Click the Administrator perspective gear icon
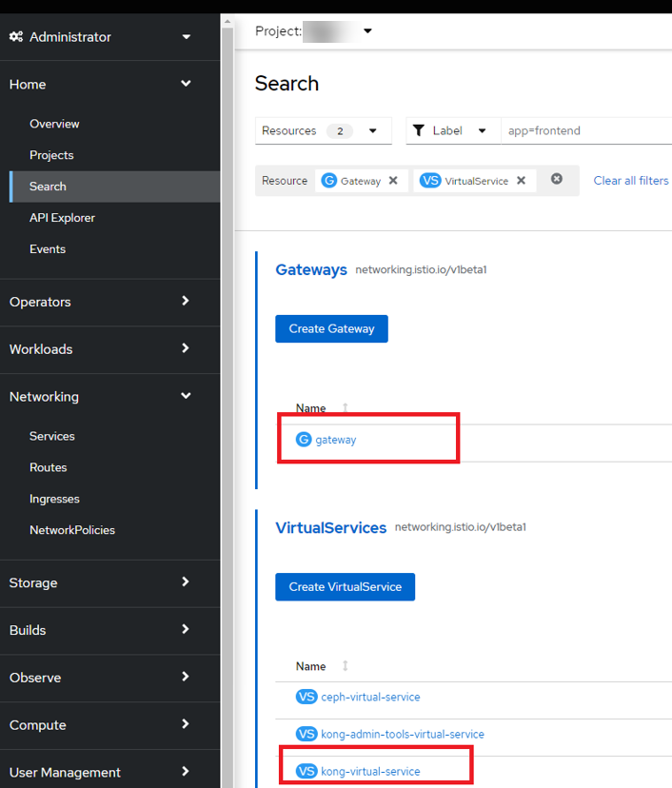Screen dimensions: 672x788 pyautogui.click(x=16, y=37)
